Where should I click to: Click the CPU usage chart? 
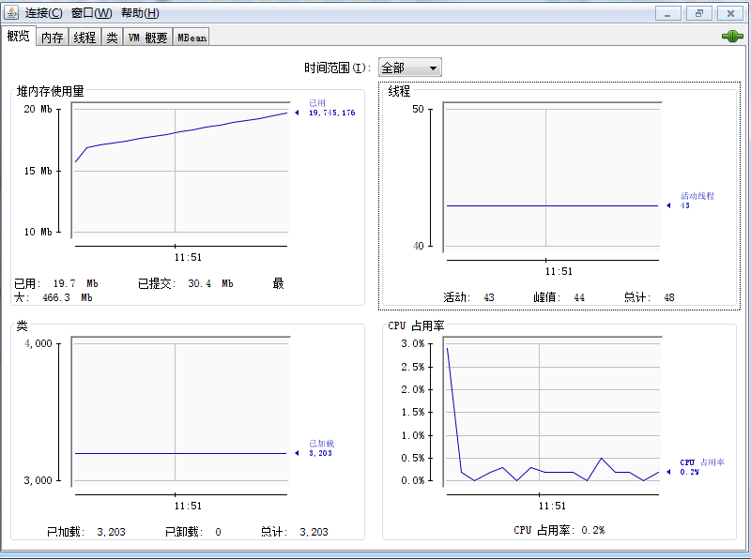pos(552,411)
